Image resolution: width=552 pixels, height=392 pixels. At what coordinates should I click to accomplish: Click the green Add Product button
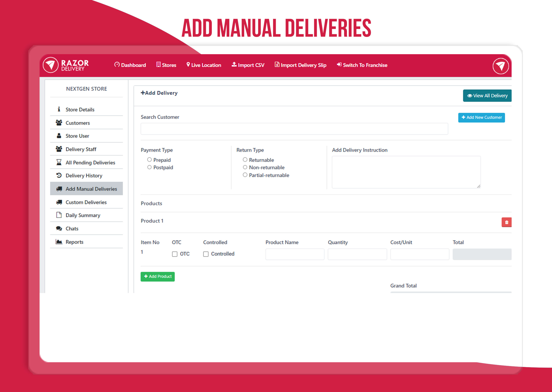point(158,277)
